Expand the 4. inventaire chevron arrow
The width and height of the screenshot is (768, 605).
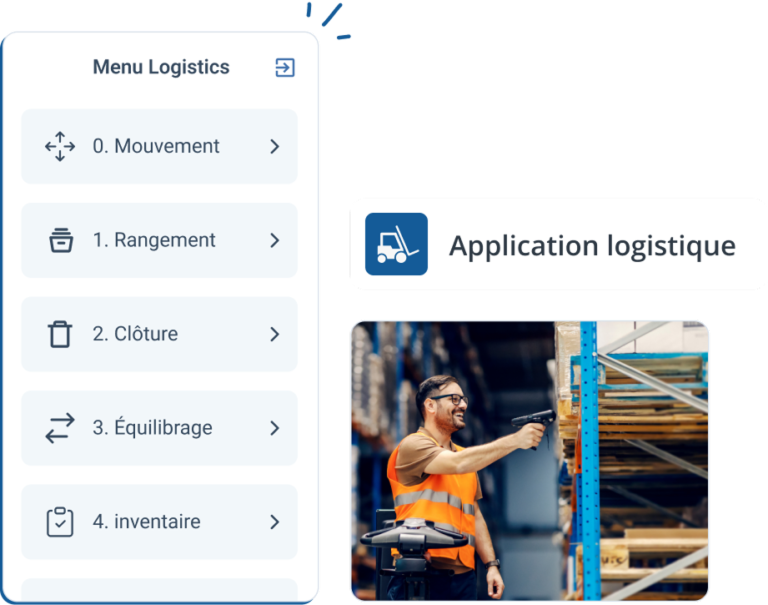[275, 522]
